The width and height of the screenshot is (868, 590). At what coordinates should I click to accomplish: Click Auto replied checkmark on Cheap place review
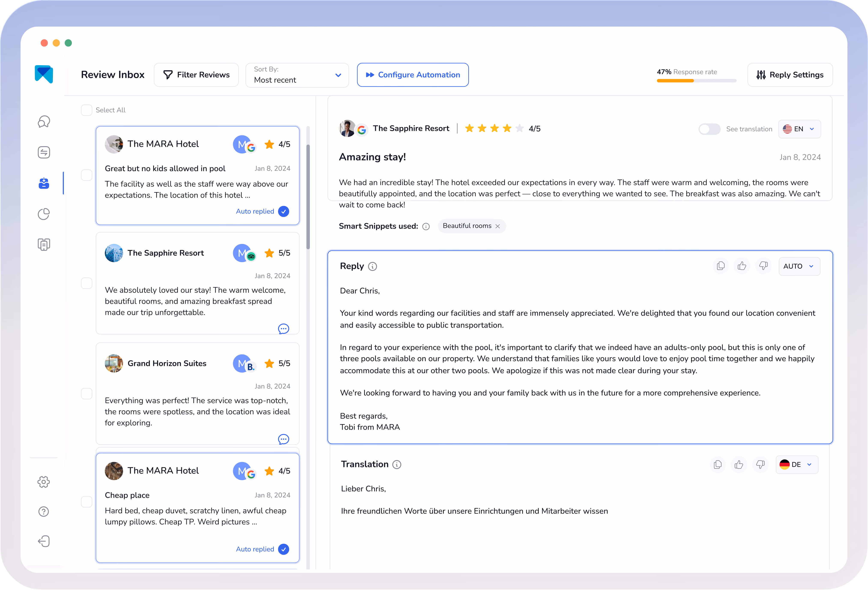284,549
